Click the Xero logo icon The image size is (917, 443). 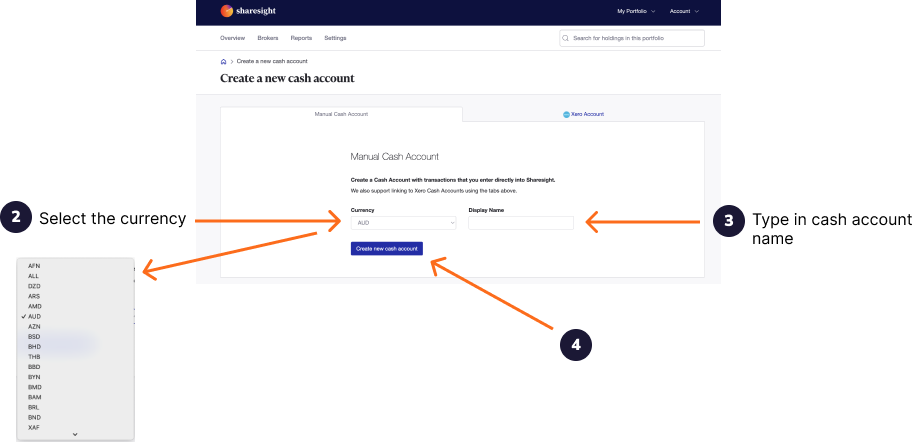tap(566, 115)
